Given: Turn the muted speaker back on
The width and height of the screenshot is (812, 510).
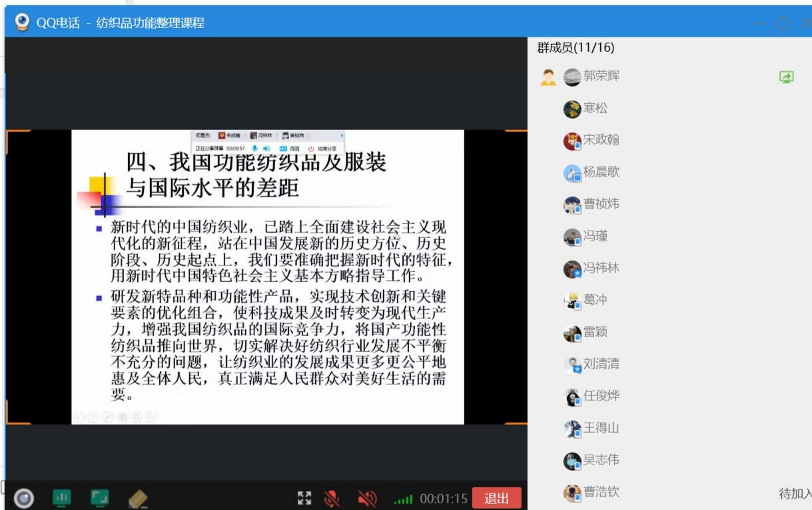Looking at the screenshot, I should click(x=367, y=498).
